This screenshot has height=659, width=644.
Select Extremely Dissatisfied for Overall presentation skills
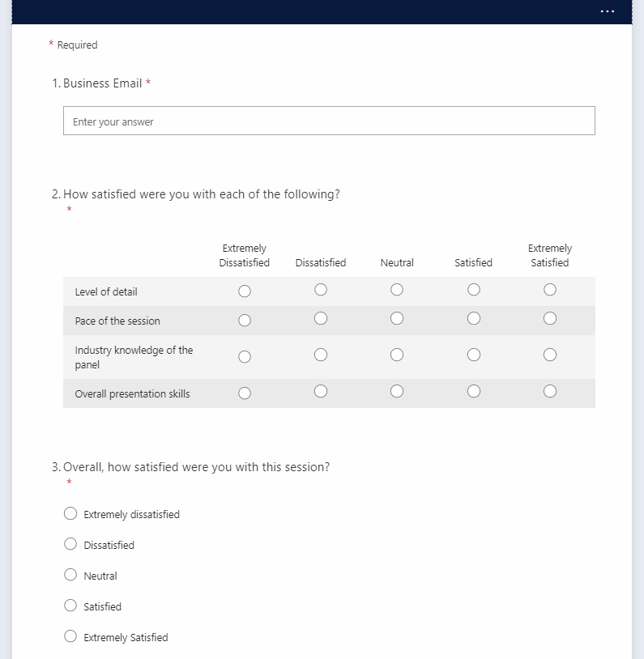[244, 391]
